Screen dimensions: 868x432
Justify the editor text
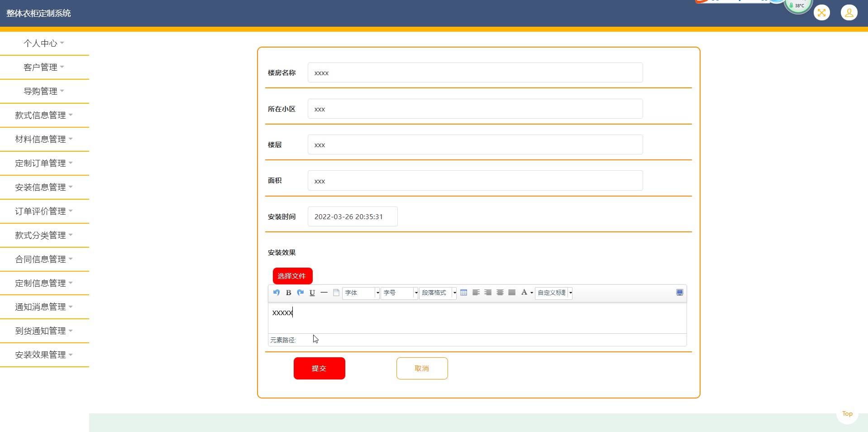click(512, 293)
